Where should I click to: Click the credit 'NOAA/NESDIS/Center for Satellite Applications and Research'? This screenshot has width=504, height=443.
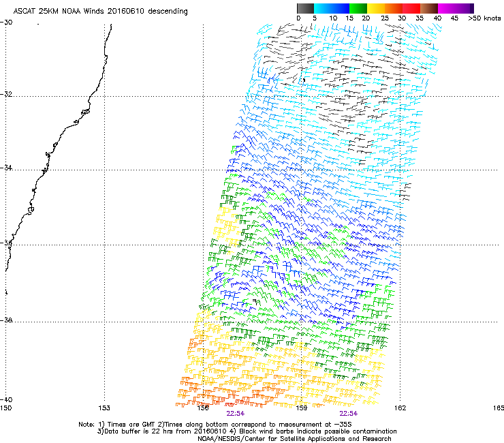click(x=294, y=439)
